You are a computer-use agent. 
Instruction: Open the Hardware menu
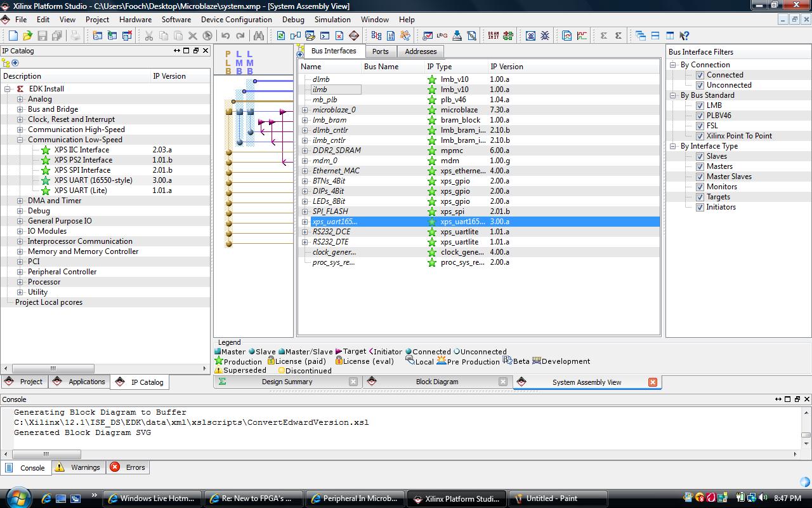pyautogui.click(x=135, y=20)
